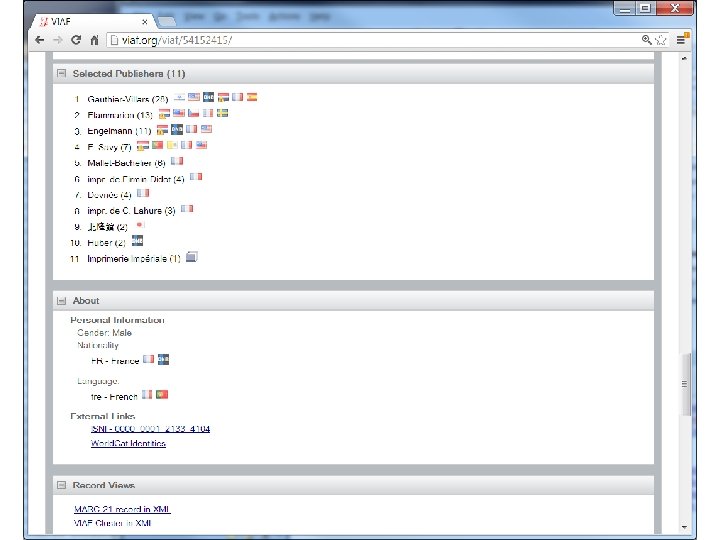Click the Sweden flag beside Flammarion

tap(223, 113)
